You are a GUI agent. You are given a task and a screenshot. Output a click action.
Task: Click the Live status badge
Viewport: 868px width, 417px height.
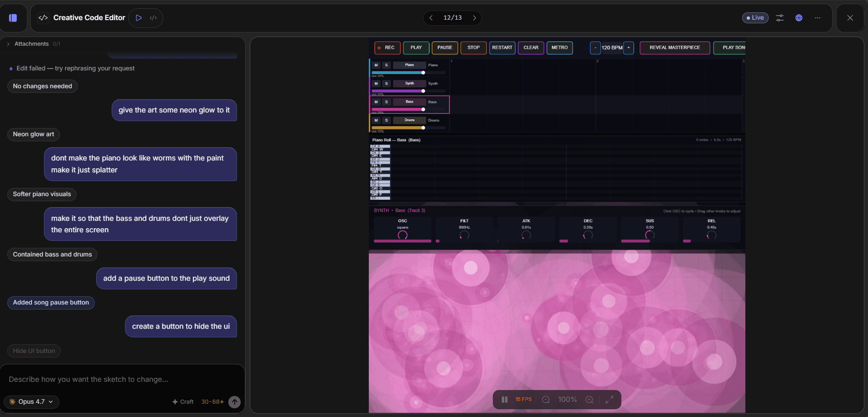(755, 18)
